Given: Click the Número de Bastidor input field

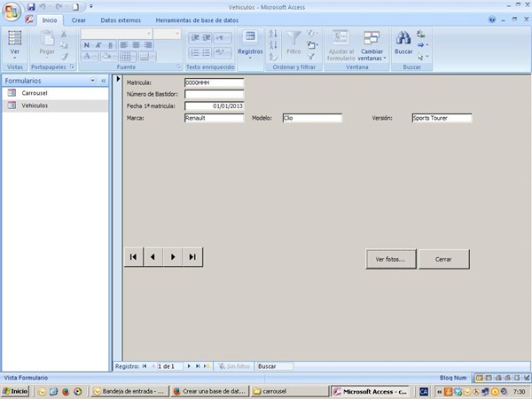Looking at the screenshot, I should [x=214, y=94].
